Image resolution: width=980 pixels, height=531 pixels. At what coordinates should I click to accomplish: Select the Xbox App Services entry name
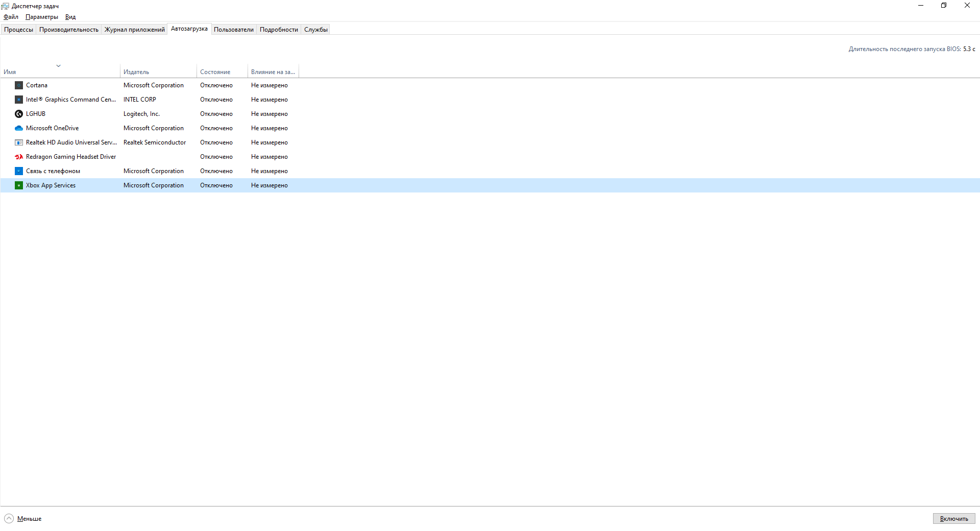(x=51, y=185)
